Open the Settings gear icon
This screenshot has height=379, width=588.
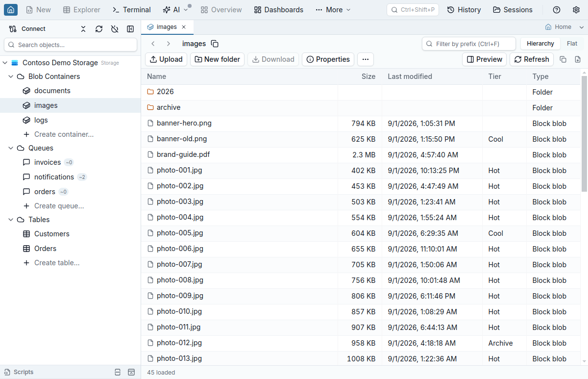point(576,10)
